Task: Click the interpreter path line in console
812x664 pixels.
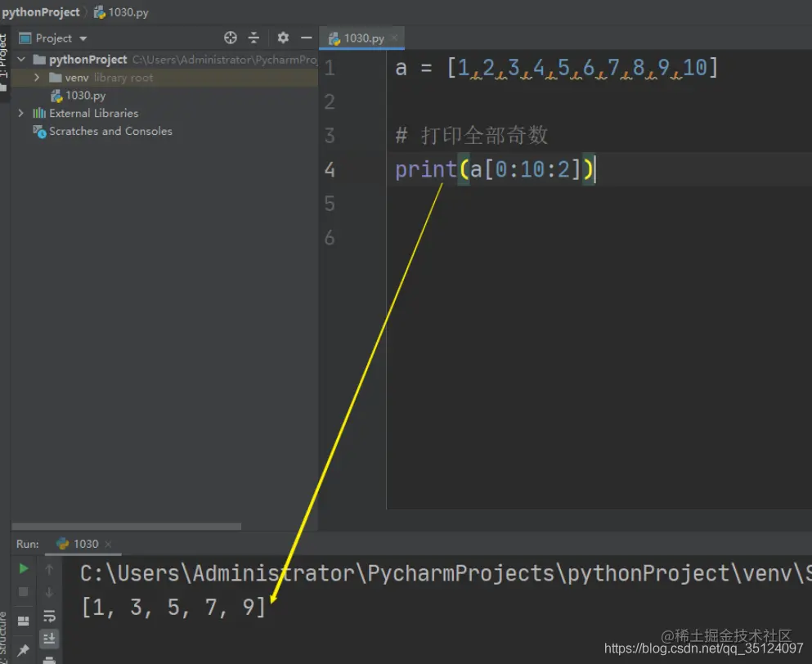Action: tap(446, 573)
